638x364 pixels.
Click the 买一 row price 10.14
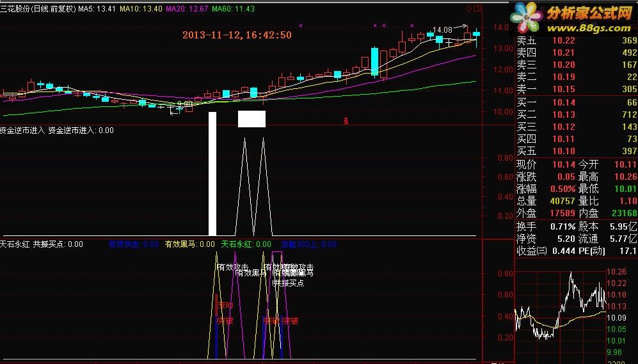coord(564,102)
